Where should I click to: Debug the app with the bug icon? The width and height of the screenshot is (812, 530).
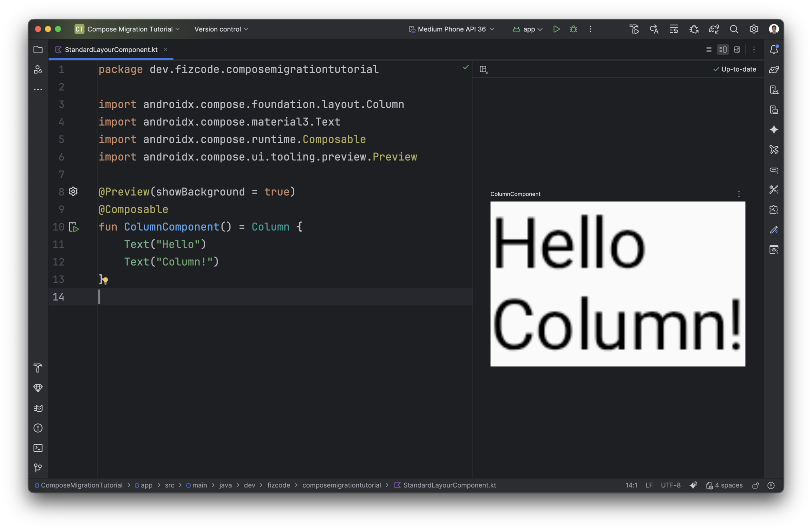tap(573, 29)
